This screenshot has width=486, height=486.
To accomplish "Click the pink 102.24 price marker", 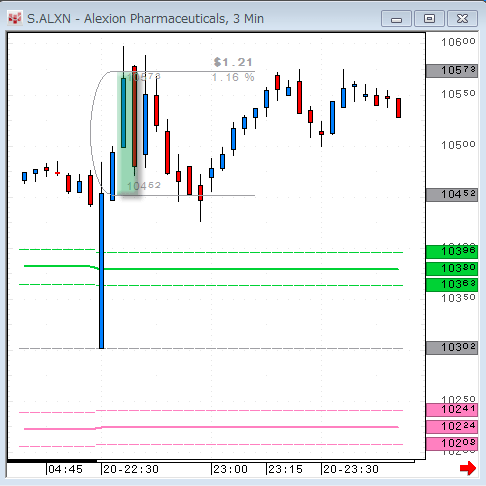I will tap(452, 427).
